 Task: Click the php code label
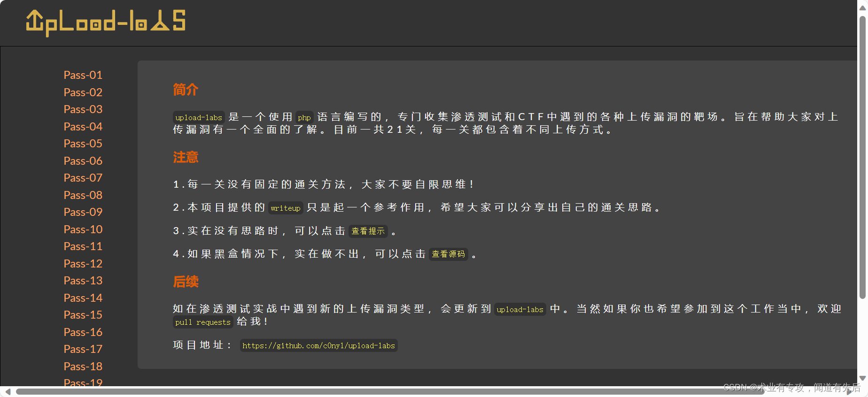(x=304, y=118)
